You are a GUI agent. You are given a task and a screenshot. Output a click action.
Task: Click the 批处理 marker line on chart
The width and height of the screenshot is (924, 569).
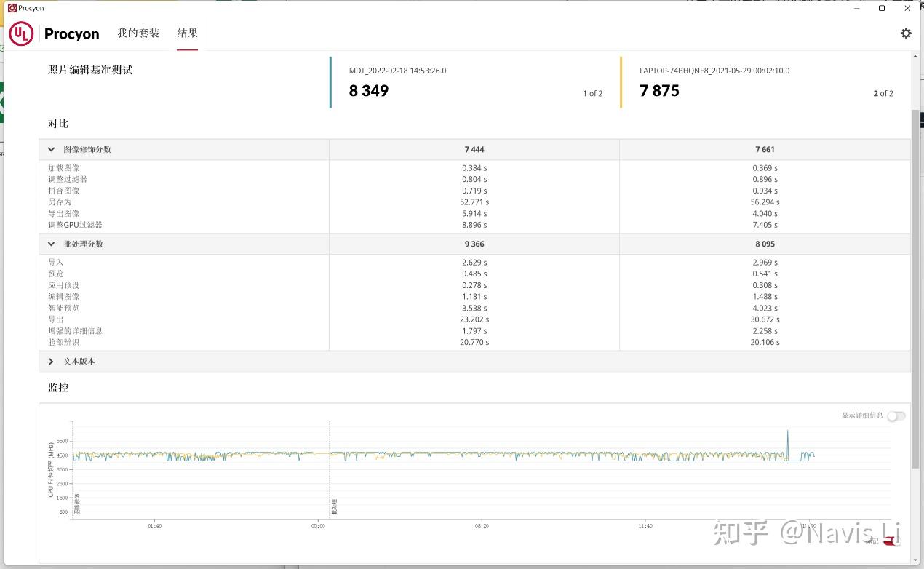[330, 469]
